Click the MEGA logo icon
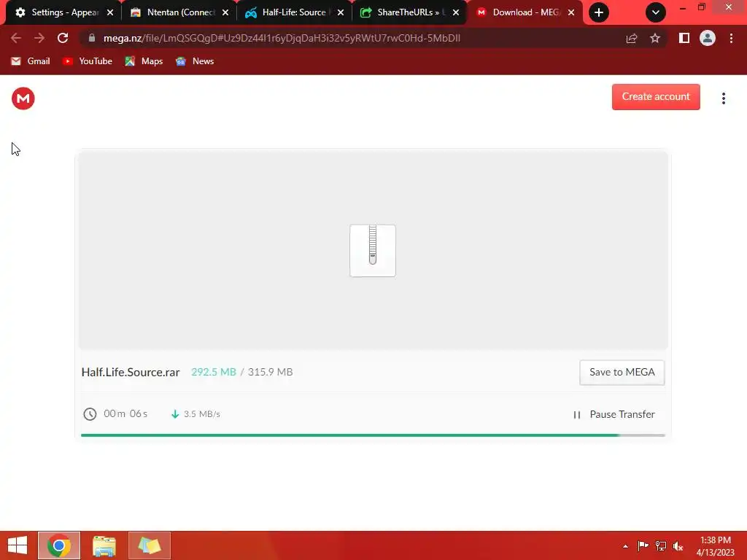The width and height of the screenshot is (747, 560). coord(23,98)
